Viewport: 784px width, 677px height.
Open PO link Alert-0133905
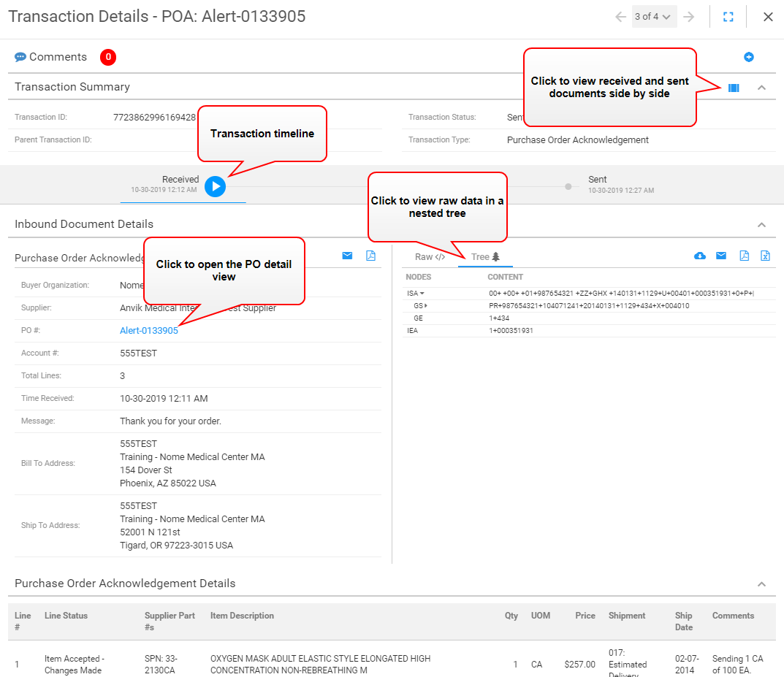pyautogui.click(x=149, y=331)
